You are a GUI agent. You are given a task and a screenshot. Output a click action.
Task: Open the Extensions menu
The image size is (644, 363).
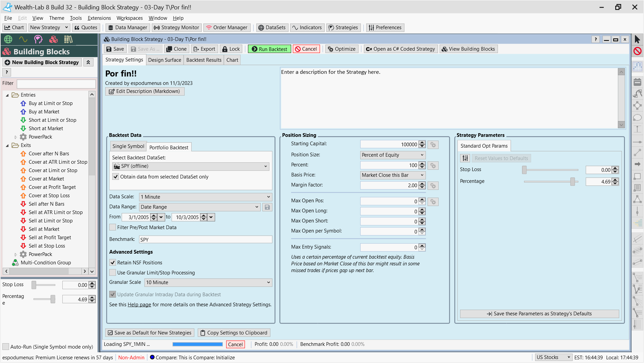(99, 18)
